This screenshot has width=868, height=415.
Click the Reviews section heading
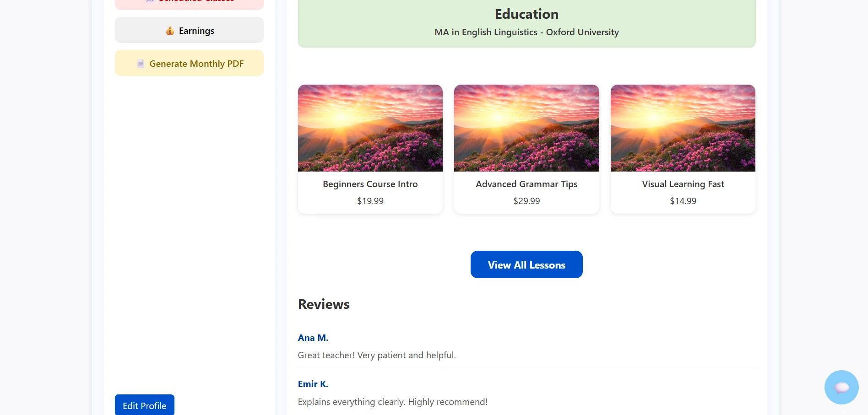coord(324,304)
